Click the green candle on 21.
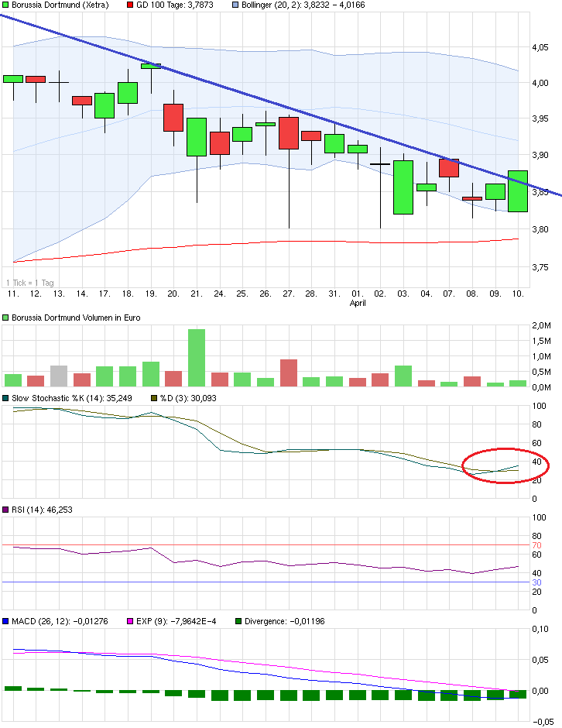The height and width of the screenshot is (728, 562). click(197, 137)
